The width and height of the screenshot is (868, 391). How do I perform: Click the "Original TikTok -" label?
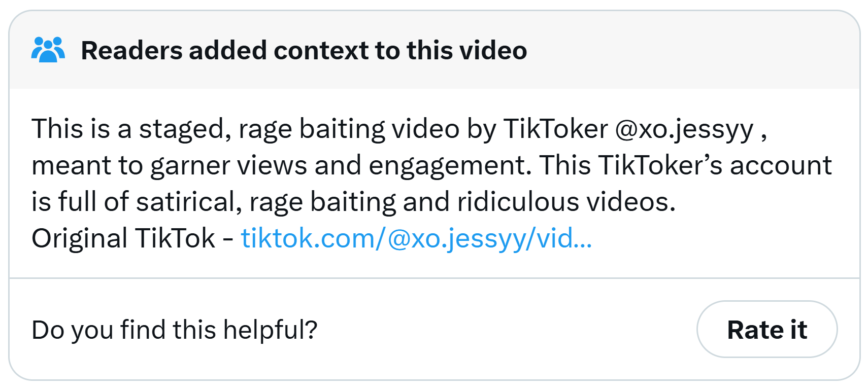tap(132, 238)
